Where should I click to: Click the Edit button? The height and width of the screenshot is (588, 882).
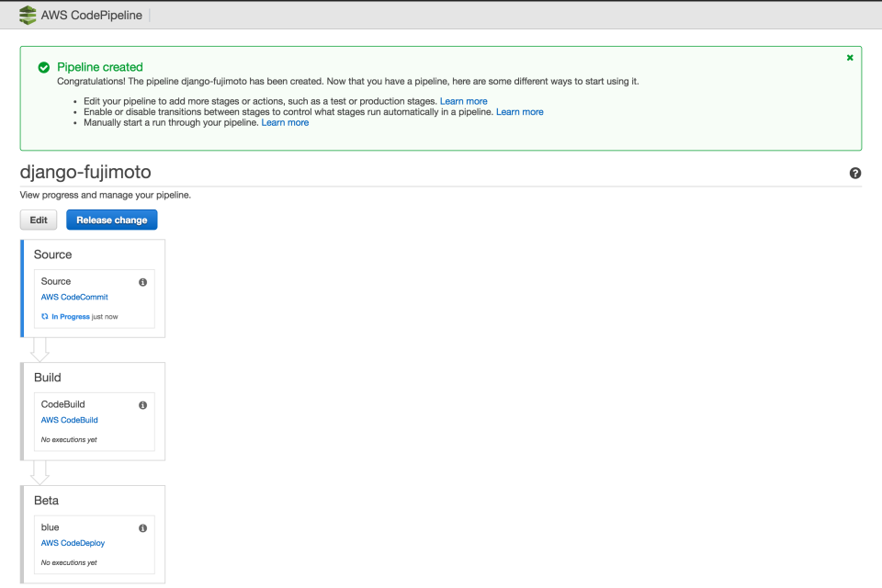click(38, 220)
